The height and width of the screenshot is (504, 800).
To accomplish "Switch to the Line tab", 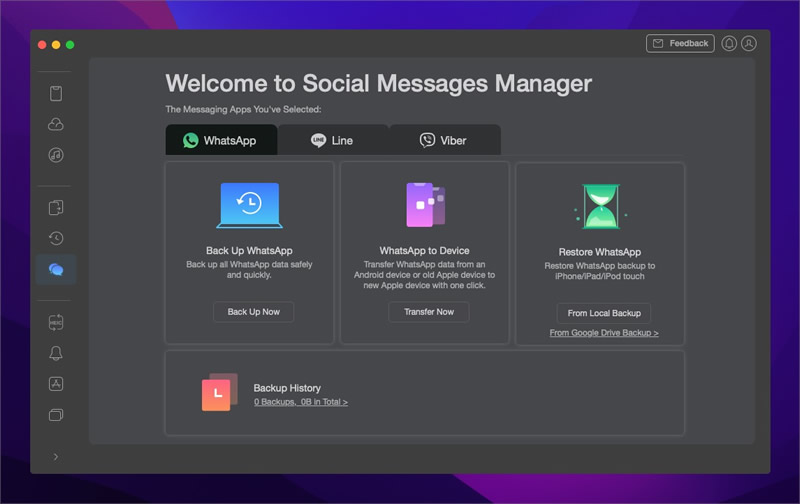I will pyautogui.click(x=333, y=140).
